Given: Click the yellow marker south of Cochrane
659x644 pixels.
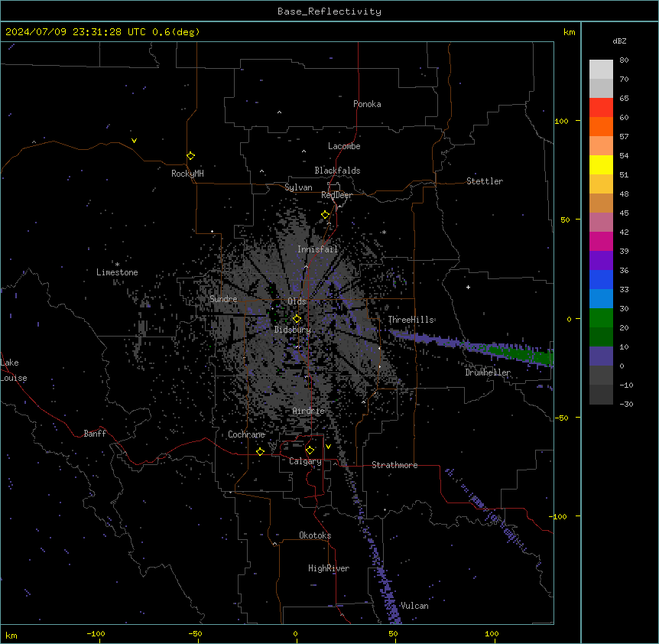Looking at the screenshot, I should [260, 451].
